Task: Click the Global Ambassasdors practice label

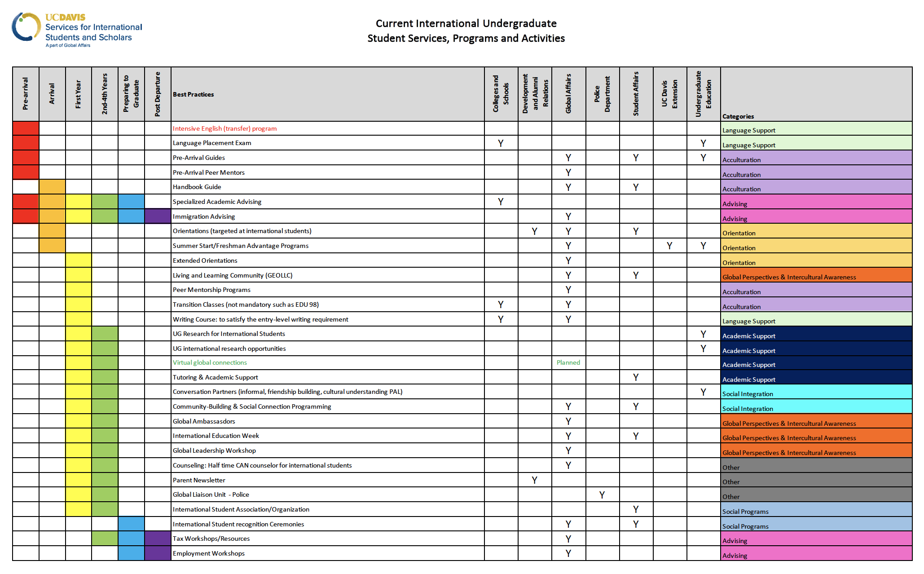Action: (x=204, y=421)
